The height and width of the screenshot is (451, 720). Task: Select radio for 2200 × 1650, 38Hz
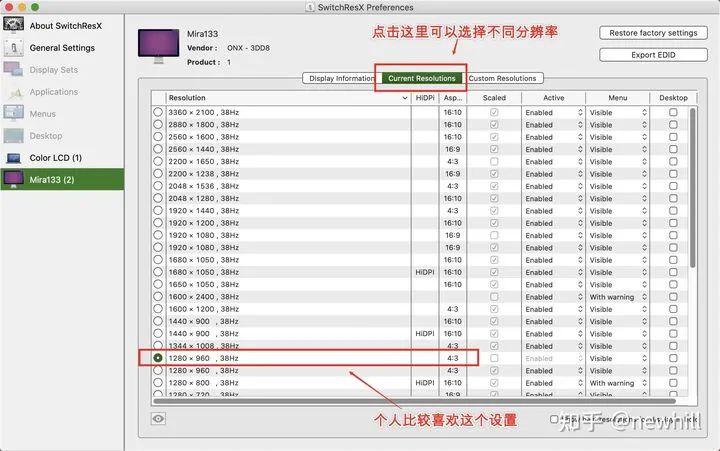coord(158,161)
